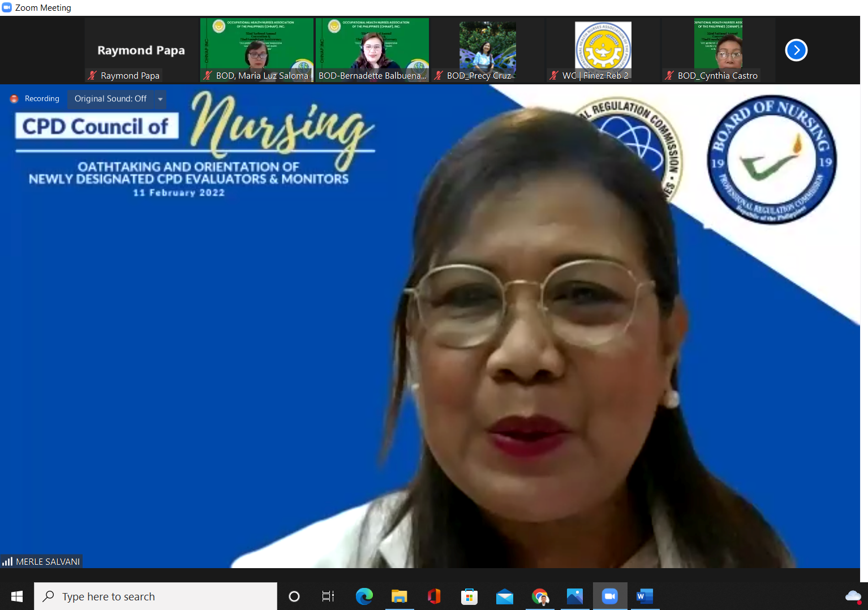868x610 pixels.
Task: Click Raymond Papa name label under the tile
Action: [x=130, y=75]
